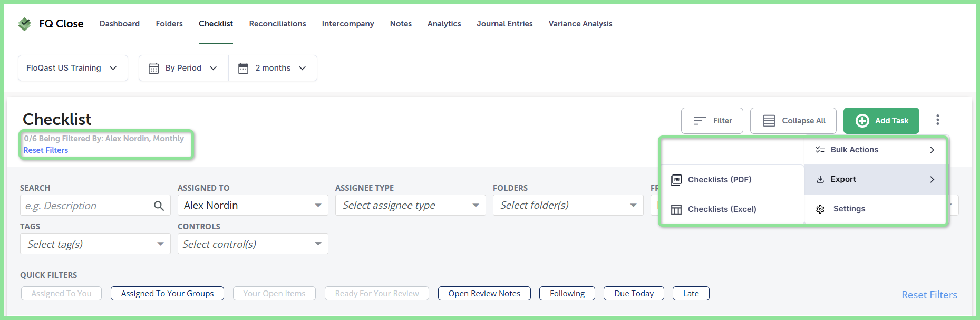Expand the Bulk Actions submenu chevron

(932, 150)
